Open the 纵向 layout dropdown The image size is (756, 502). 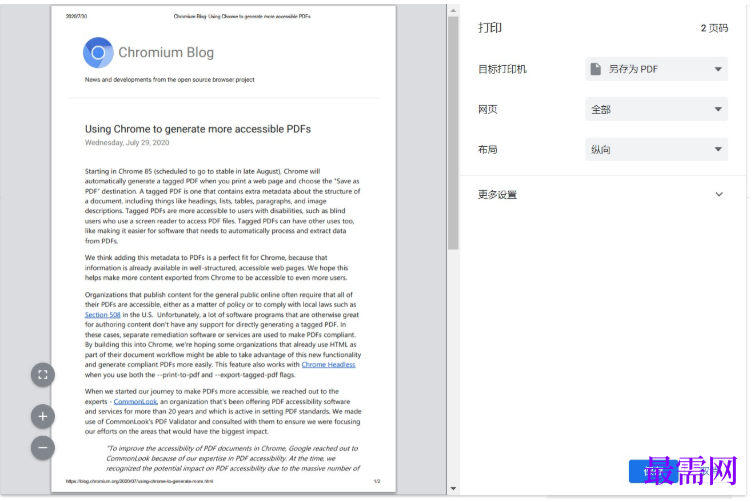point(656,149)
